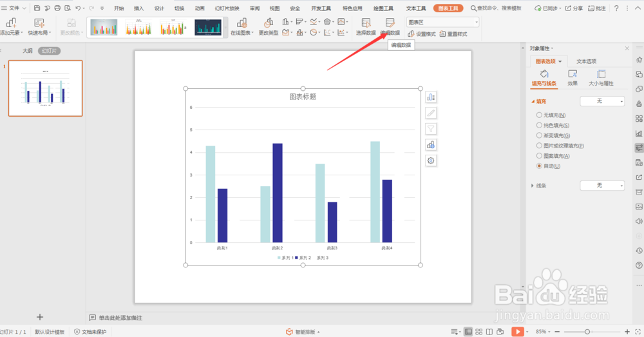
Task: Click 选择数据 (Select Data) button
Action: 366,26
